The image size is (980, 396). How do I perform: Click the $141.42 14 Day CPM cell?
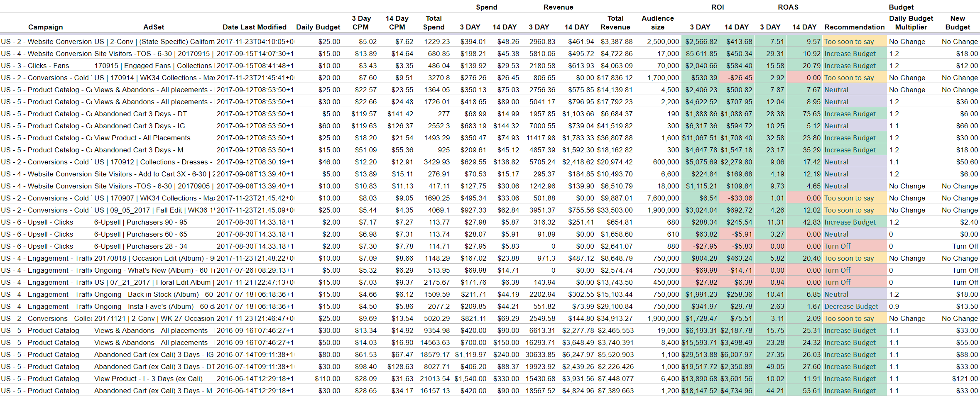point(400,114)
